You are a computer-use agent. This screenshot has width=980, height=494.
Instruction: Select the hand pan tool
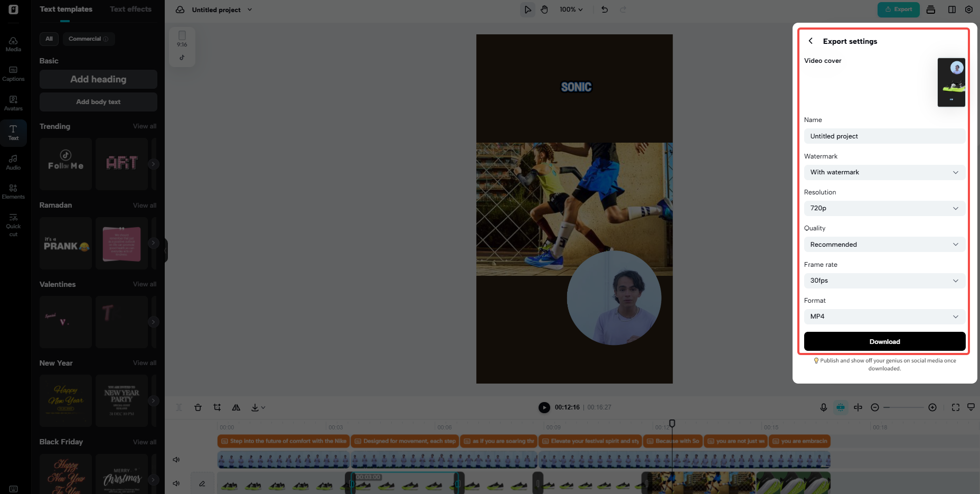click(544, 10)
